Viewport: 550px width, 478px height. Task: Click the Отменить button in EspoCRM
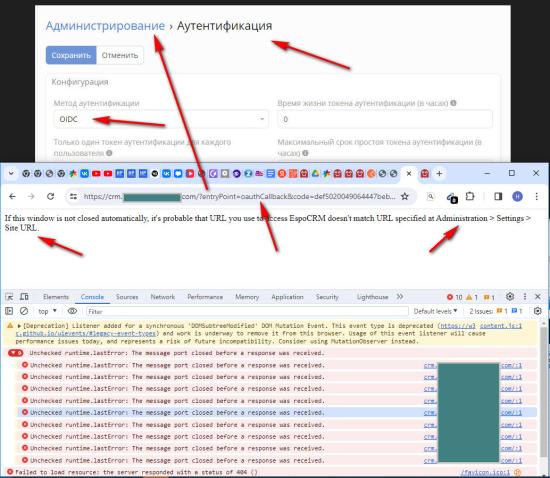[x=120, y=55]
